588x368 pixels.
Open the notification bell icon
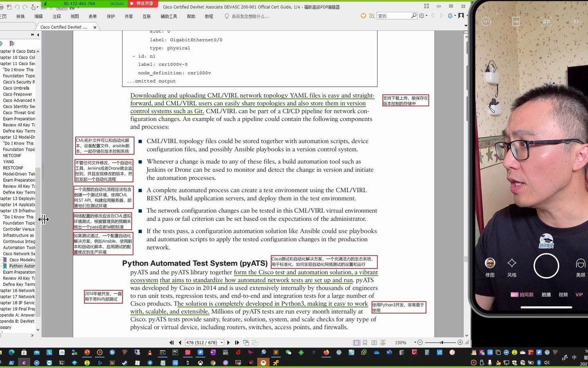click(450, 16)
